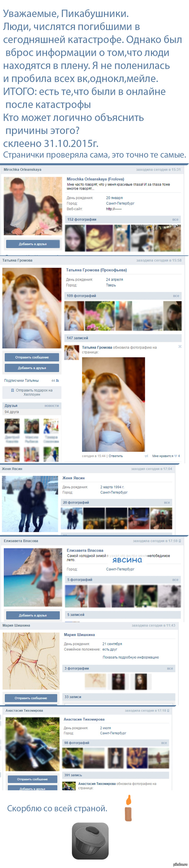Image resolution: width=189 pixels, height=868 pixels.
Task: Dismiss Татьяна Громова's post with the X icon
Action: point(180,346)
